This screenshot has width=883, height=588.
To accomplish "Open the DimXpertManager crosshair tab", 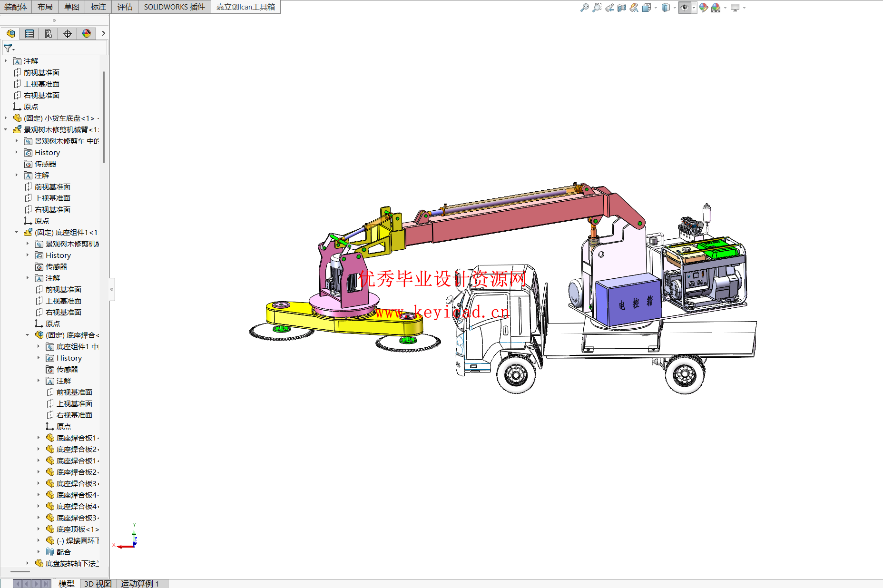I will click(x=68, y=34).
